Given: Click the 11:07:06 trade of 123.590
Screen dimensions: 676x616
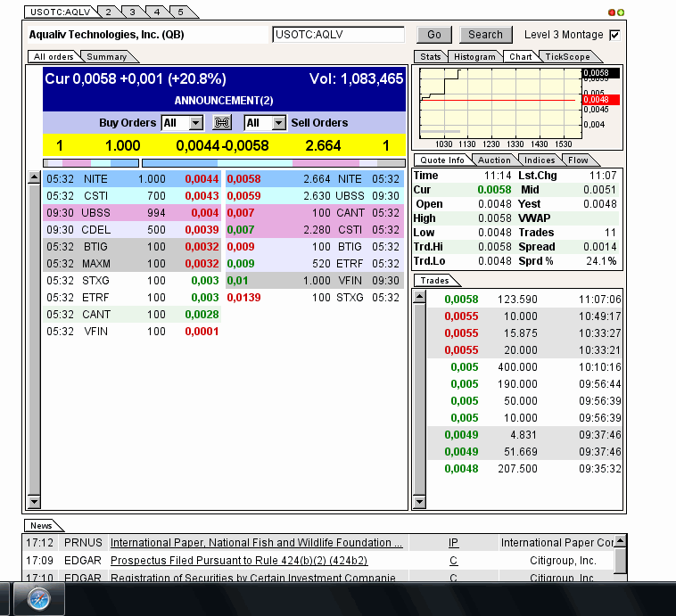Looking at the screenshot, I should pyautogui.click(x=524, y=300).
